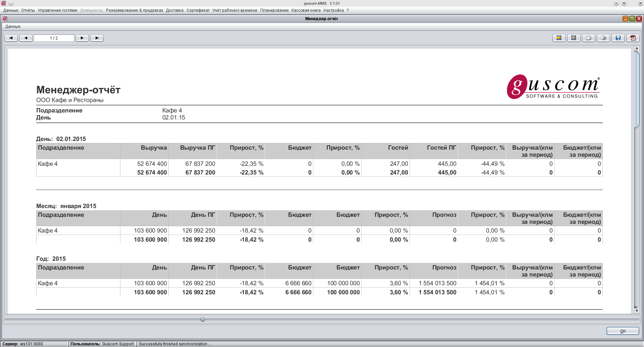Save the report with the floppy disk icon

tap(618, 38)
